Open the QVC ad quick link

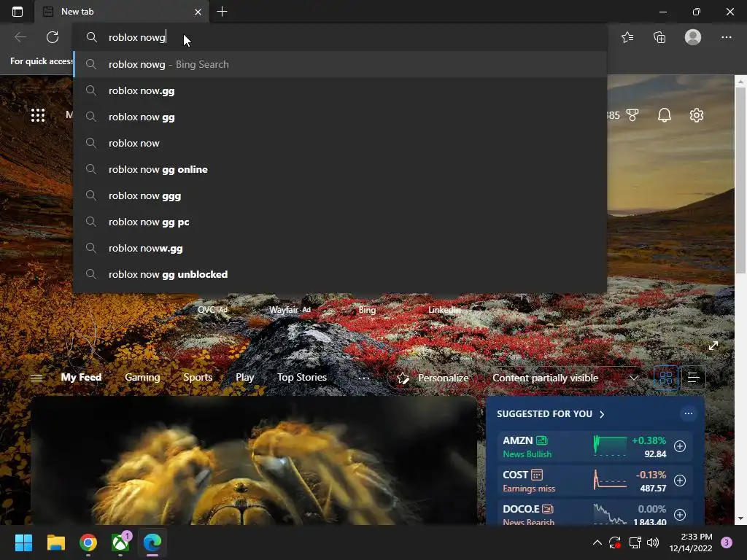point(212,309)
